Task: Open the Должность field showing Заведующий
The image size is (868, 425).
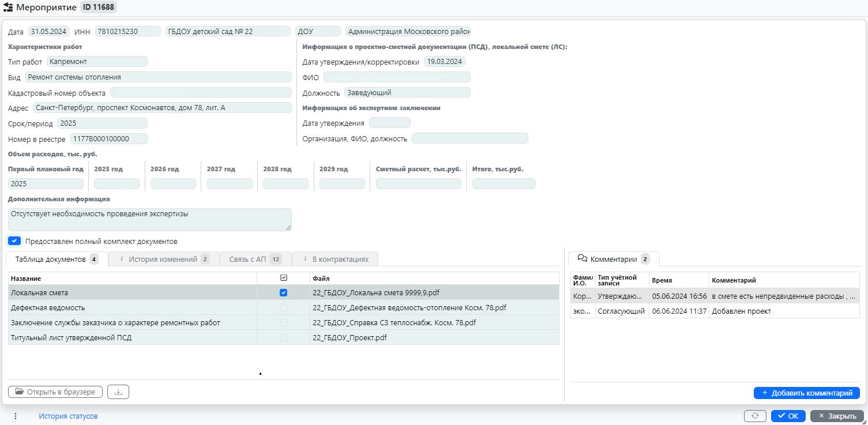Action: pos(407,92)
